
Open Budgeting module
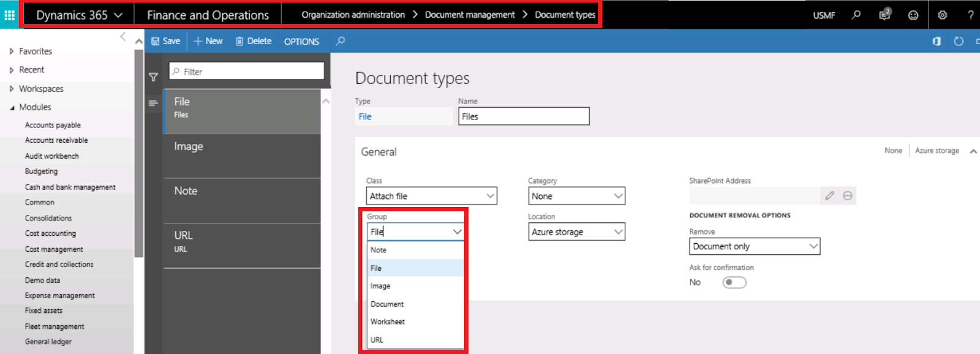point(41,171)
